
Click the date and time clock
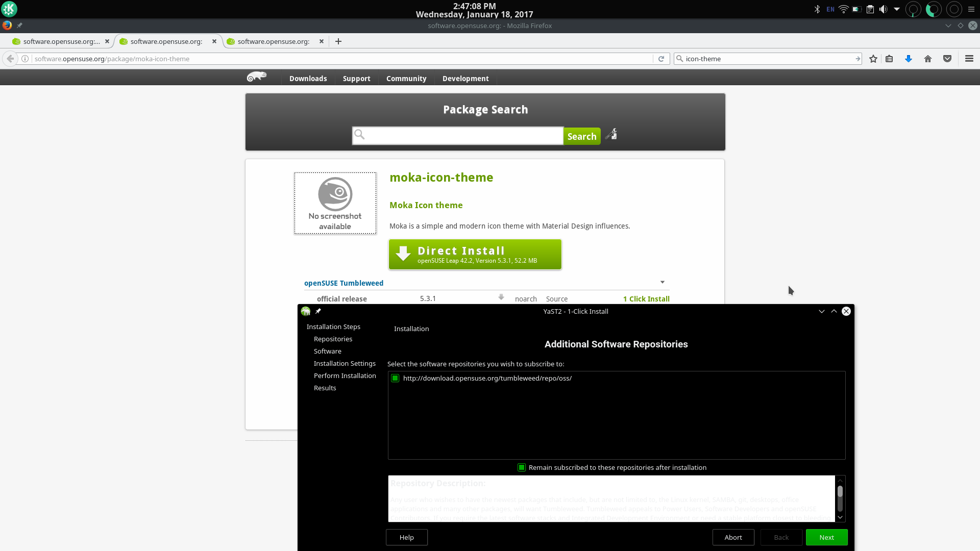[x=474, y=10]
